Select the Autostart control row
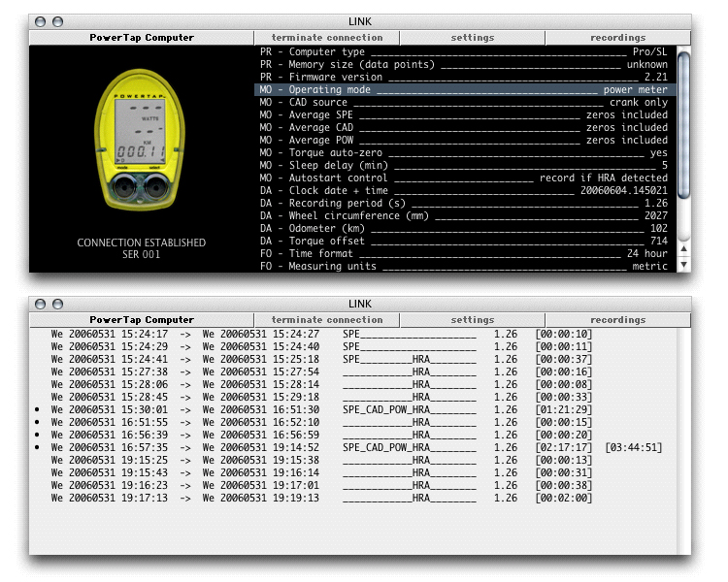The image size is (728, 582). [465, 178]
